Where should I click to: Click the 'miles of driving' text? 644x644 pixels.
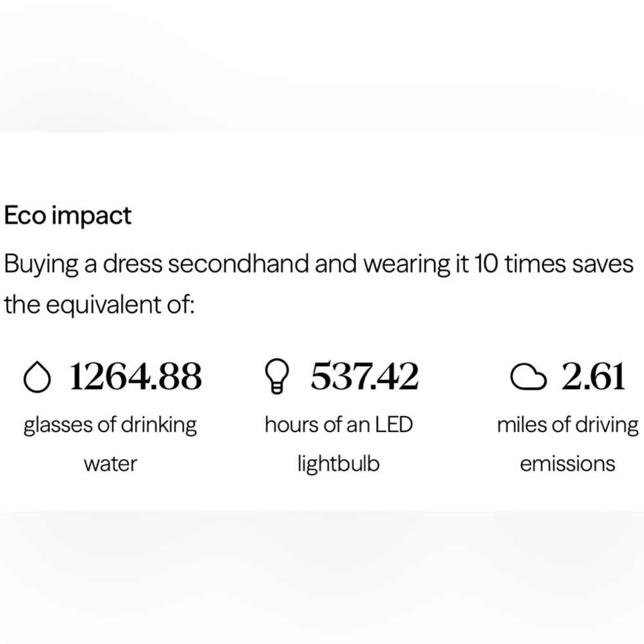[x=567, y=426]
